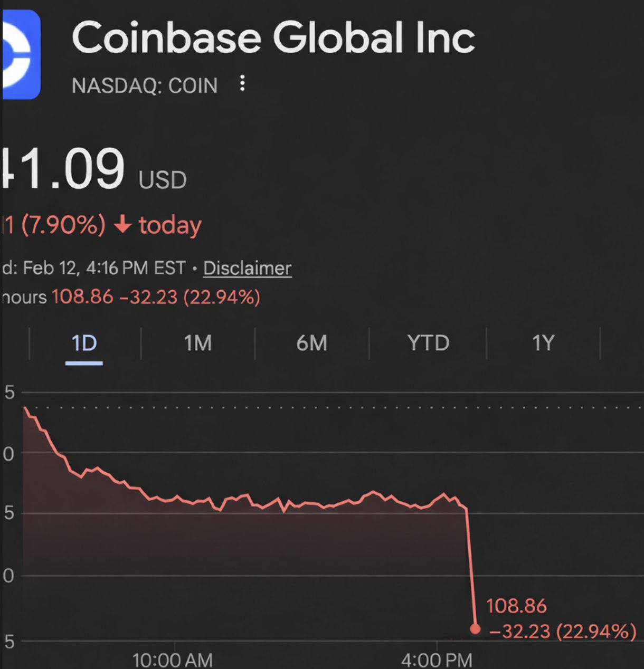Open the Disclaimer link
Viewport: 644px width, 669px height.
tap(247, 268)
